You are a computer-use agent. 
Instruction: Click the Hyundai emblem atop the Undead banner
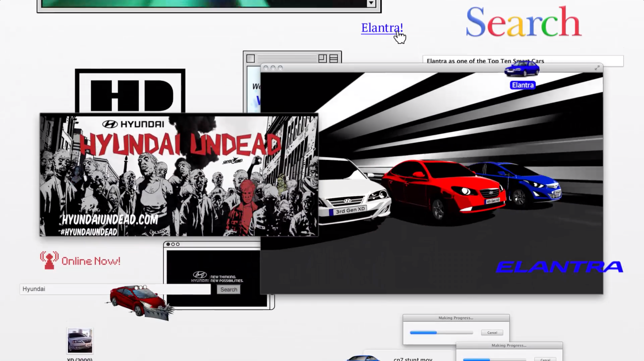point(110,124)
